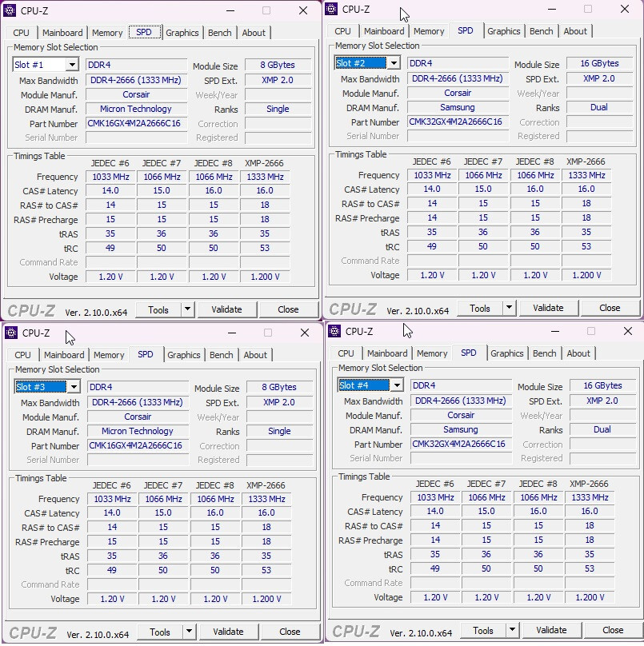The image size is (644, 646).
Task: Open slot selector dropdown showing Slot #1
Action: pos(46,65)
